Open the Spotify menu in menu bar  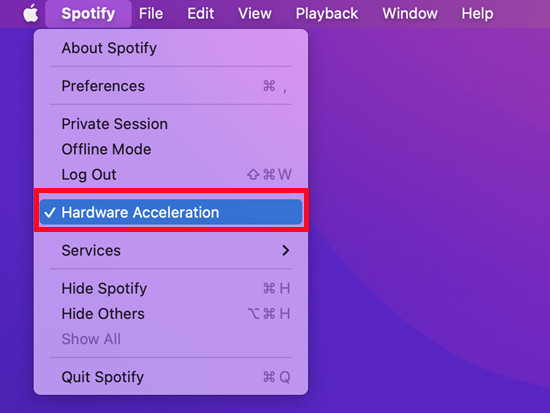[x=88, y=14]
